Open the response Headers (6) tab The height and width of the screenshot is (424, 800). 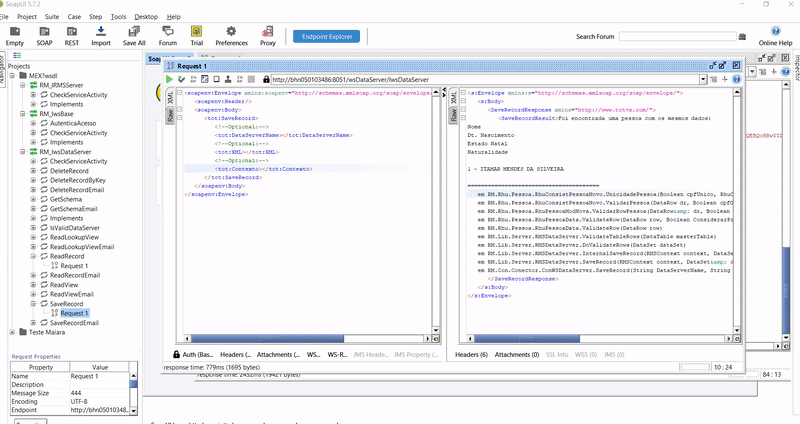click(471, 354)
